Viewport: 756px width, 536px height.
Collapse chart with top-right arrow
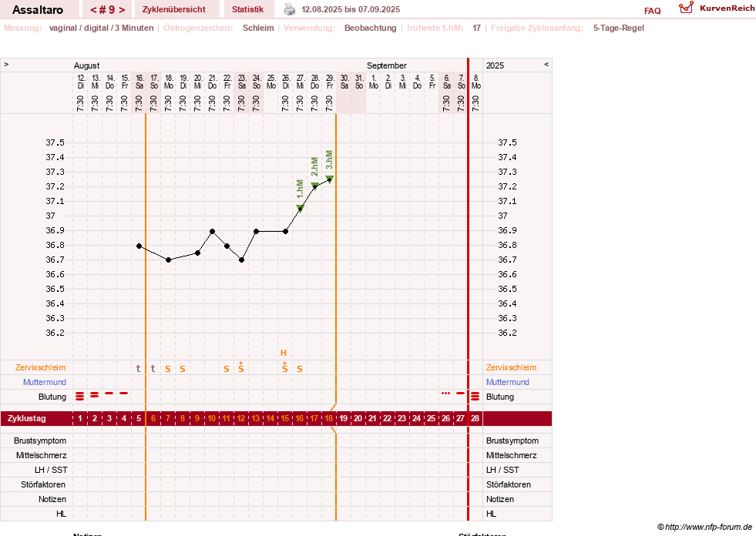[x=546, y=64]
